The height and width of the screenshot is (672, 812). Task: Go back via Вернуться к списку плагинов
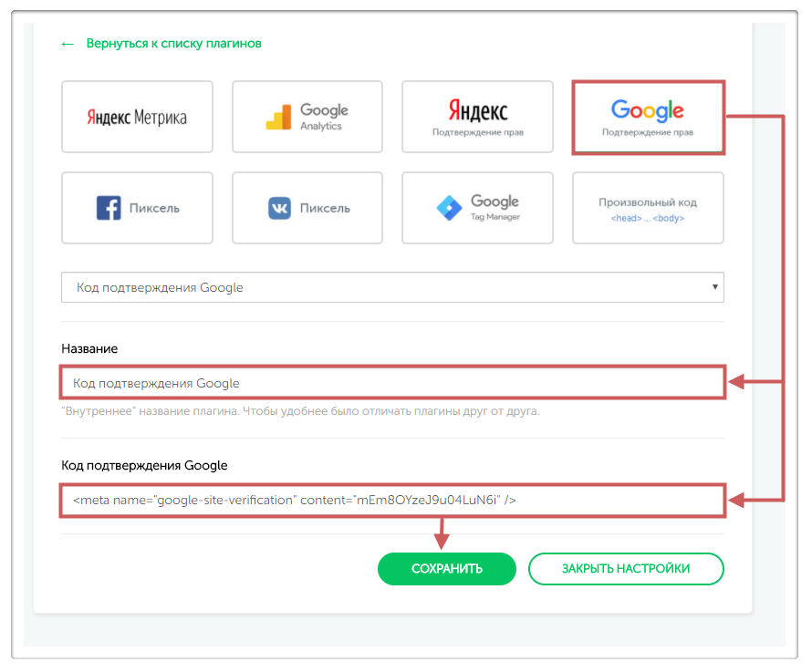(x=173, y=44)
